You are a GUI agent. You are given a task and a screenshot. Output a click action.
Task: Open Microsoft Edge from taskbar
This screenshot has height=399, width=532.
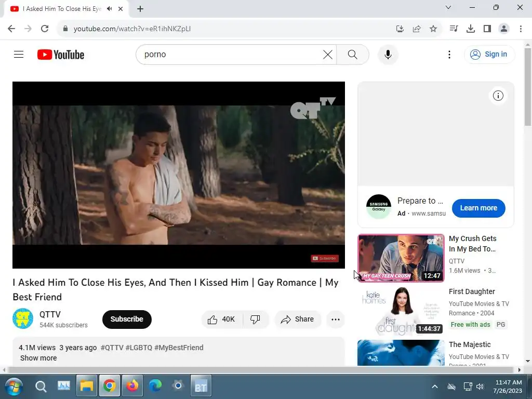pyautogui.click(x=155, y=386)
